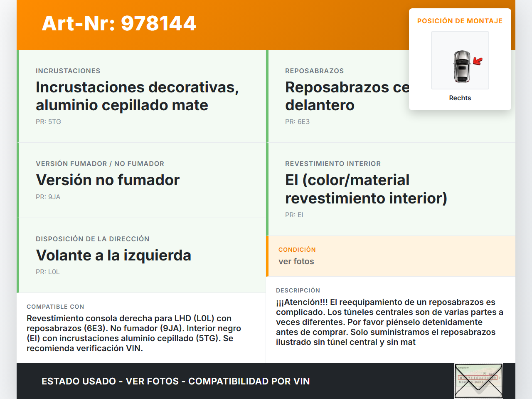
Task: Click the 'Estado usado' footer banner text
Action: coord(175,381)
